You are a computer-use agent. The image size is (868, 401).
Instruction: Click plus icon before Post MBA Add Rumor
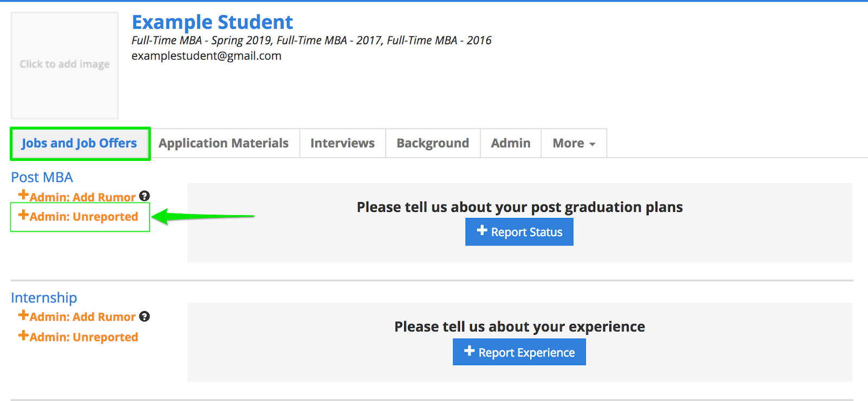coord(23,195)
